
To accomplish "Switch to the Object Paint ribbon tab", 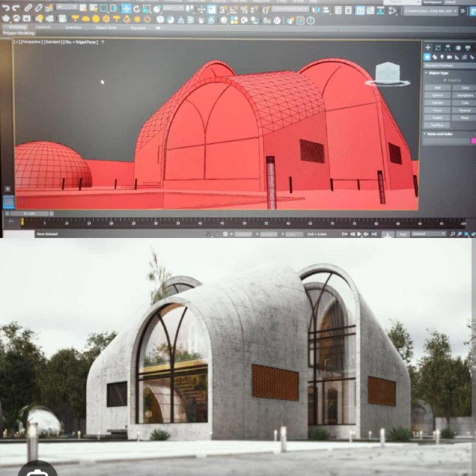I will [106, 27].
